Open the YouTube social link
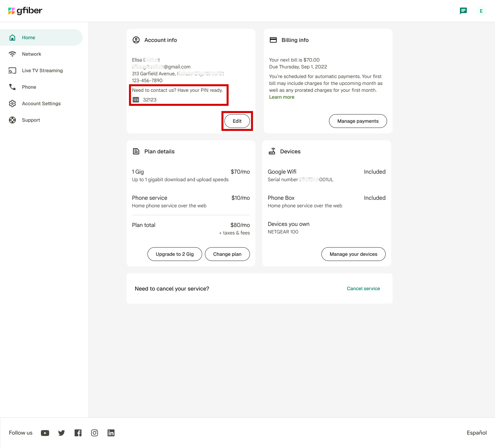 [45, 433]
